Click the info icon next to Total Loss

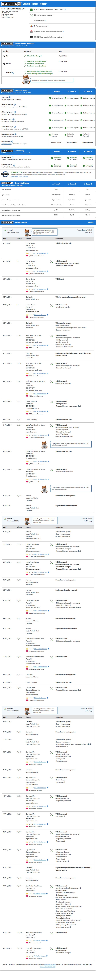[x=9, y=97]
